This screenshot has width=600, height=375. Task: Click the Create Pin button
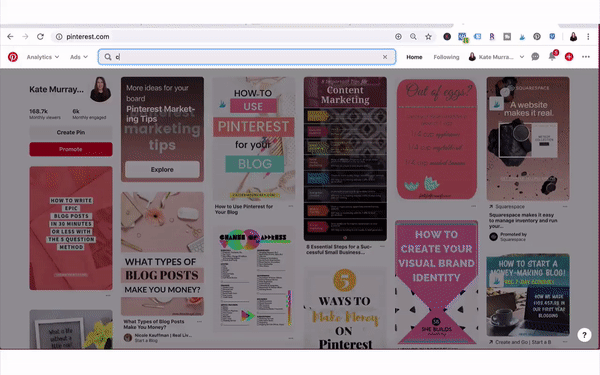71,132
